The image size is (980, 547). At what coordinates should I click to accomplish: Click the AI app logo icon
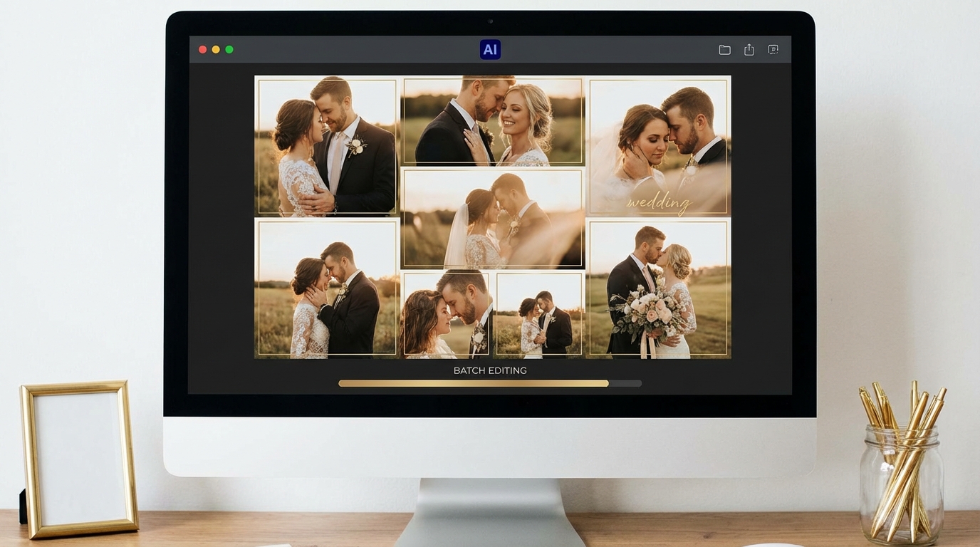point(490,49)
